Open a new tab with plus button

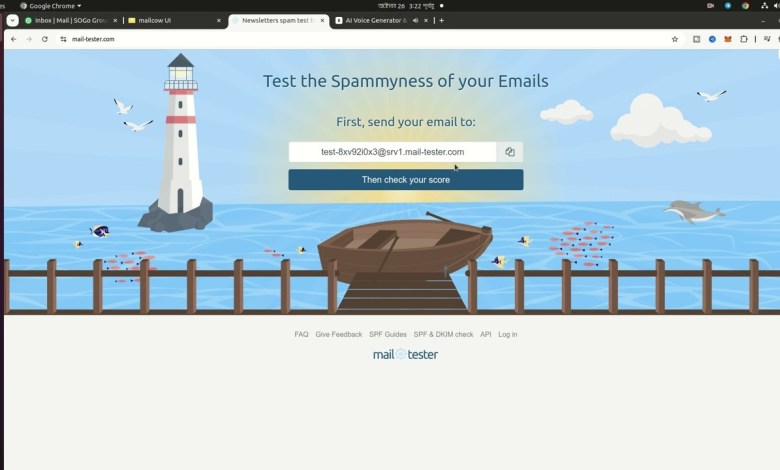(x=441, y=20)
